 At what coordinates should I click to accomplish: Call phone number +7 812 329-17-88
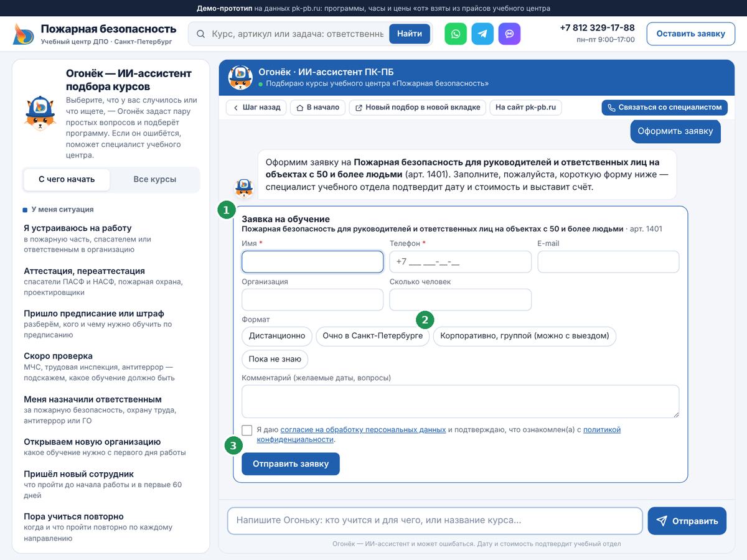point(597,28)
